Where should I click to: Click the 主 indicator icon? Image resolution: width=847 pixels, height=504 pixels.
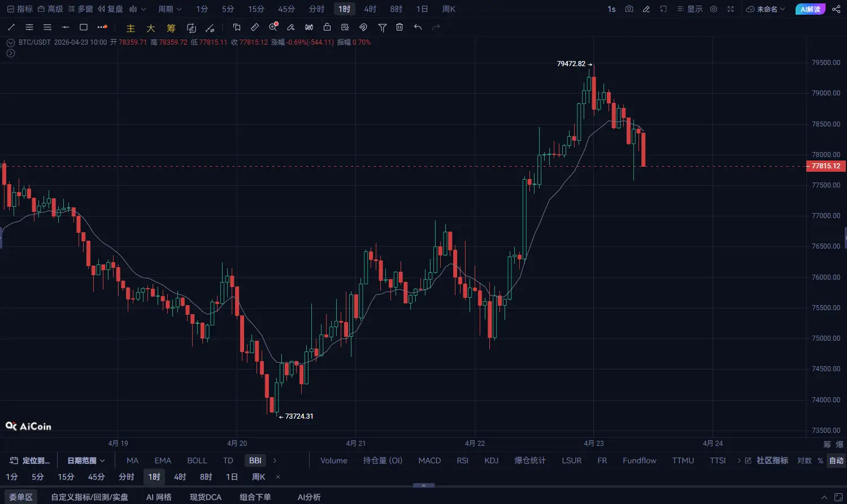(131, 28)
